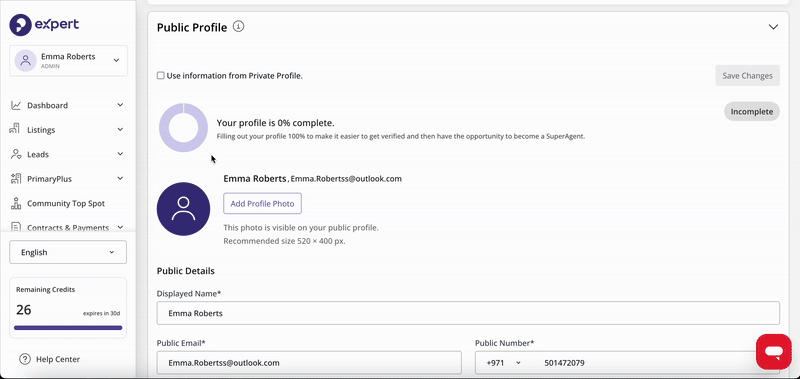800x379 pixels.
Task: Expand the PrimaryPlus menu chevron
Action: point(120,179)
